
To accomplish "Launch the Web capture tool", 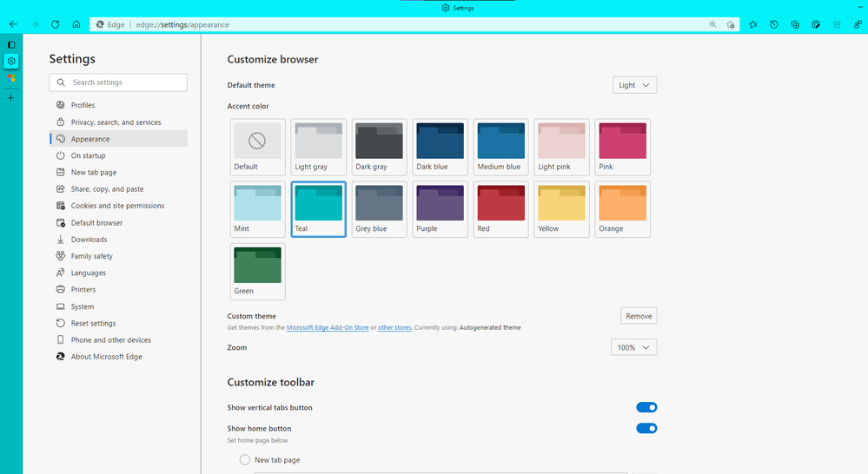I will tap(816, 24).
